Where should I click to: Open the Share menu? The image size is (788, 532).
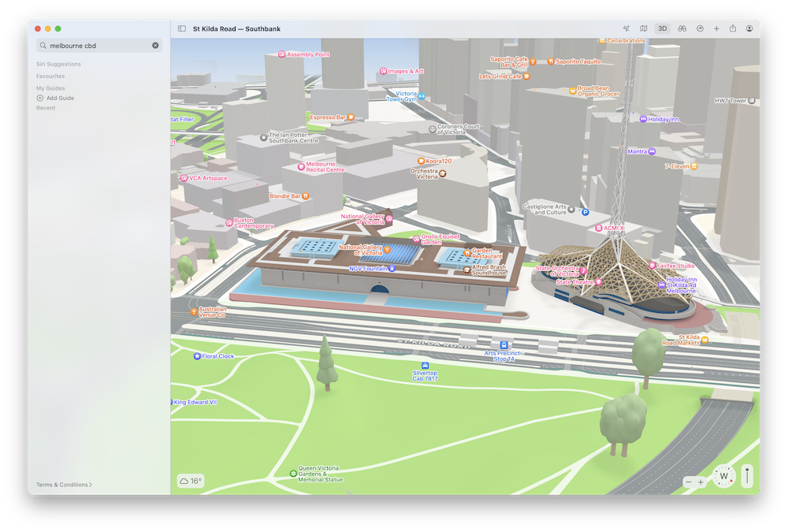pos(733,28)
